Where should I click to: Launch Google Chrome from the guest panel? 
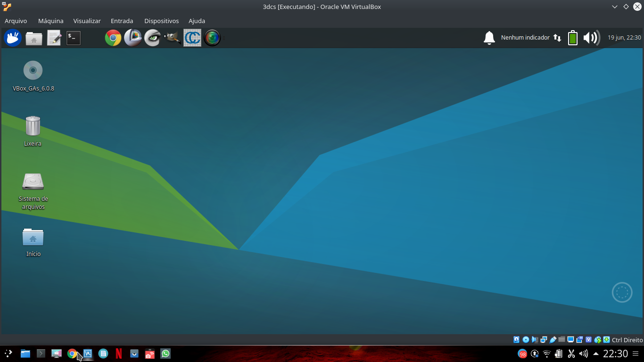(x=113, y=38)
